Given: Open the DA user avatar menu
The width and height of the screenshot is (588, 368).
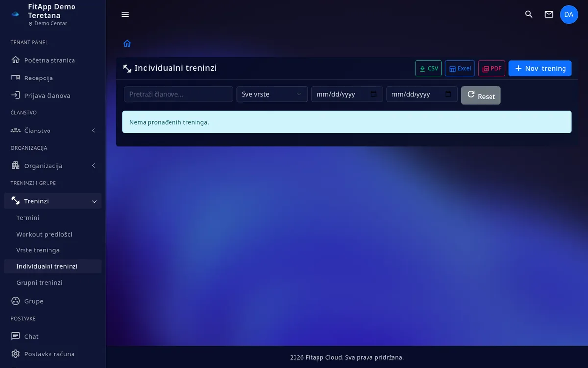Looking at the screenshot, I should coord(569,14).
